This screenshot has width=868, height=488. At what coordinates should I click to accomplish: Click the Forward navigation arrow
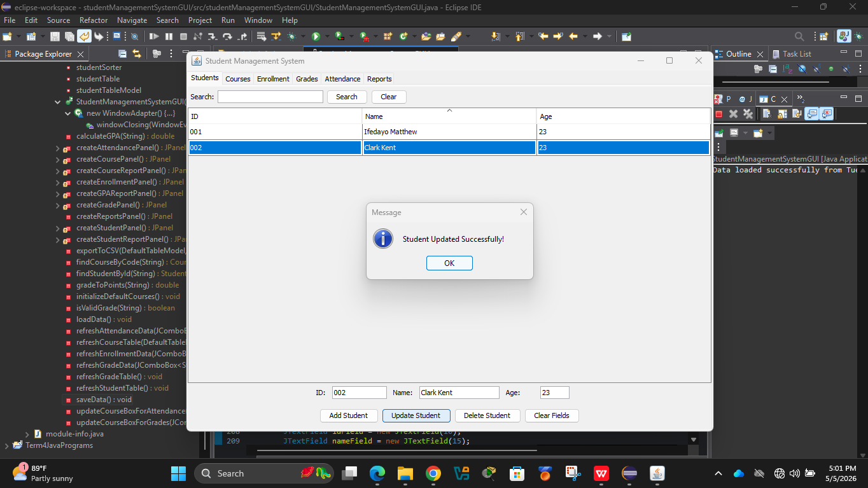click(x=597, y=36)
